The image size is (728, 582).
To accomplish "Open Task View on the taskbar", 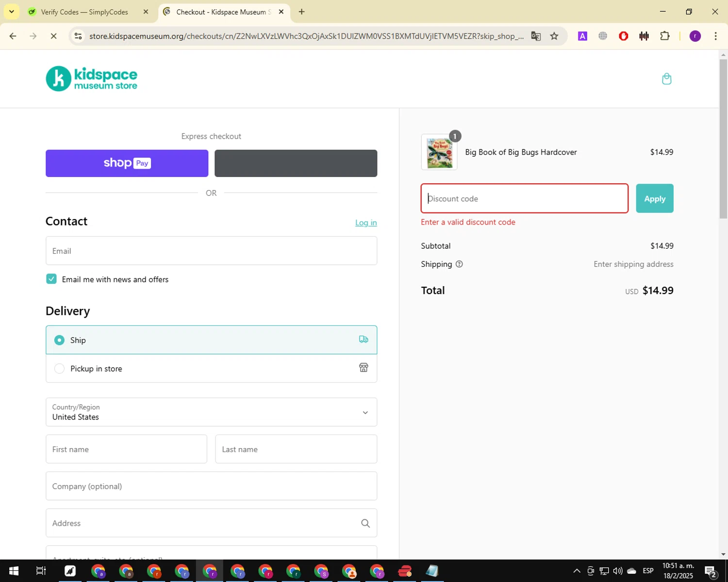I will [x=41, y=571].
